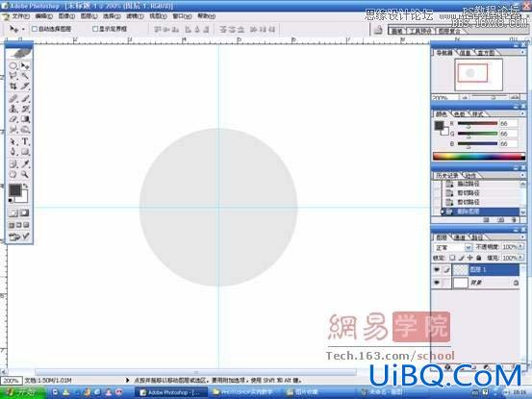Select the Lasso tool
The image size is (532, 399).
[x=13, y=76]
